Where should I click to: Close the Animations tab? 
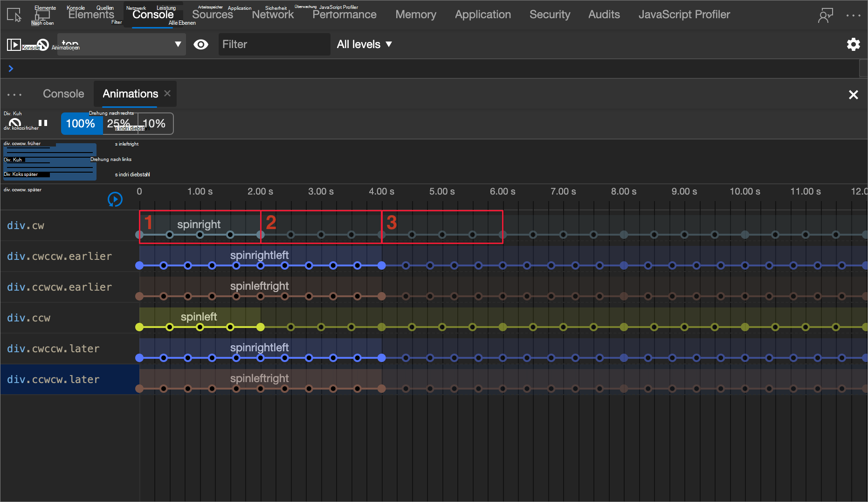coord(167,93)
